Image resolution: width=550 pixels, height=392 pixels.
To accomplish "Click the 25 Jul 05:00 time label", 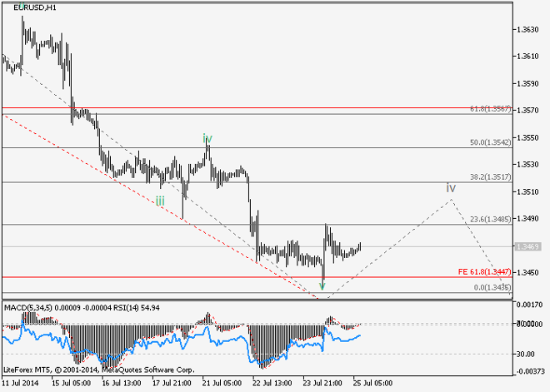I will point(372,383).
